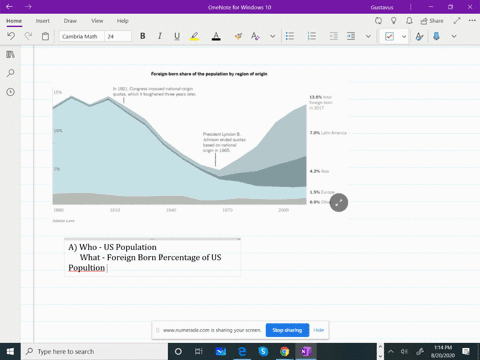Image resolution: width=480 pixels, height=360 pixels.
Task: Click the expand image round button
Action: pos(339,202)
